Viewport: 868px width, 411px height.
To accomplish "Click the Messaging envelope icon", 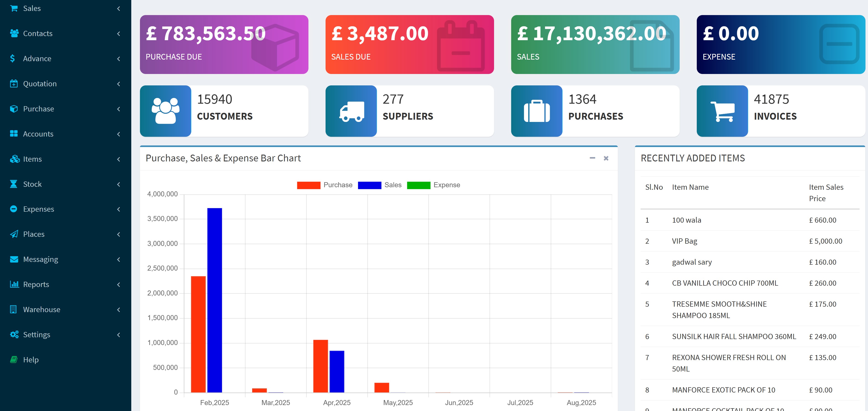I will click(14, 259).
